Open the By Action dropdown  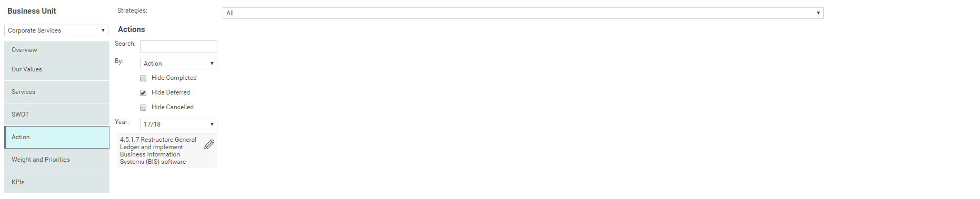(x=178, y=64)
